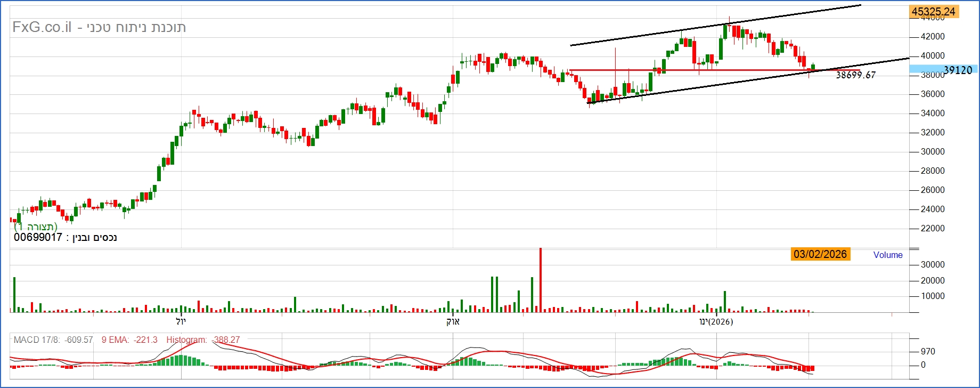
Task: Click the יול month axis label
Action: click(181, 321)
